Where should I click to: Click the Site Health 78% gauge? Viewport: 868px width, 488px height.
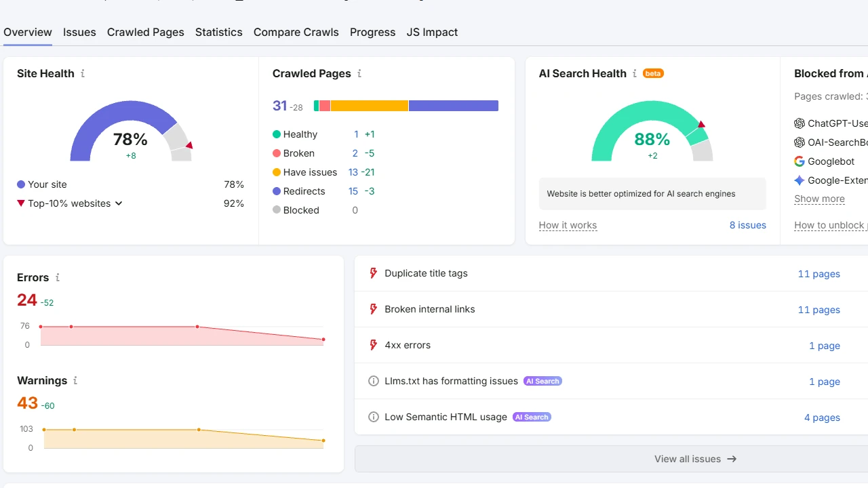click(131, 131)
